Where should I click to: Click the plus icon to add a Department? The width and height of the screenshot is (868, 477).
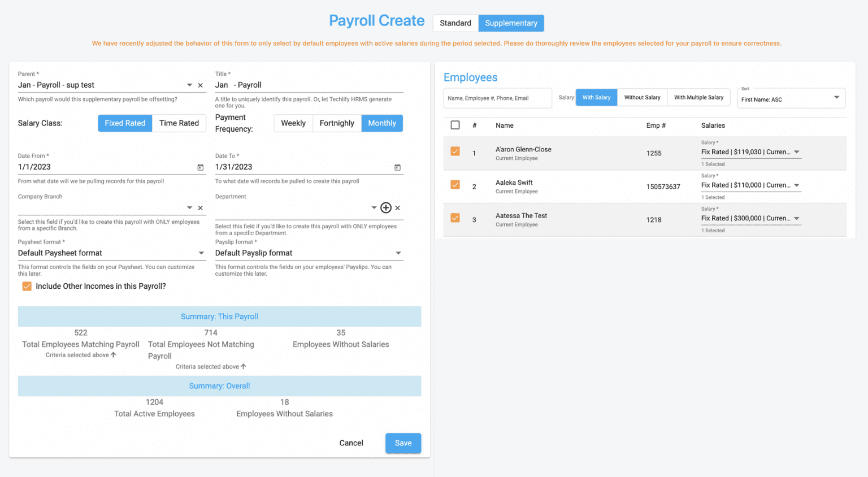click(x=386, y=207)
